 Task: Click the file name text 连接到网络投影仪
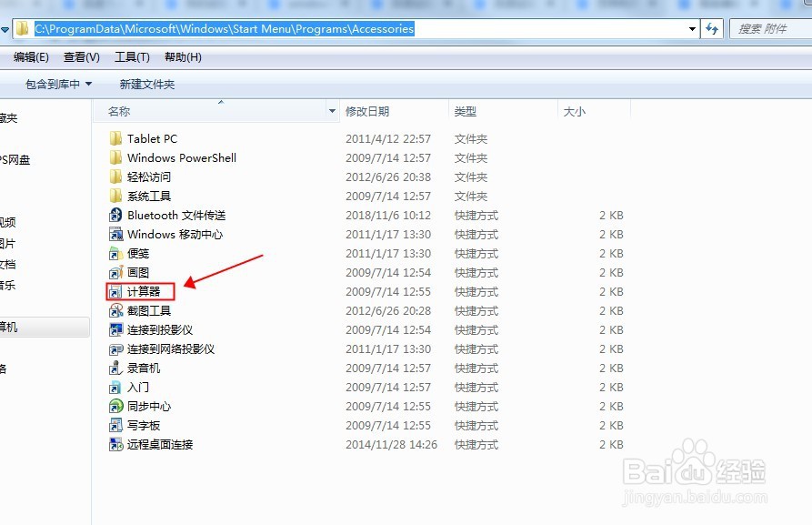click(x=171, y=349)
